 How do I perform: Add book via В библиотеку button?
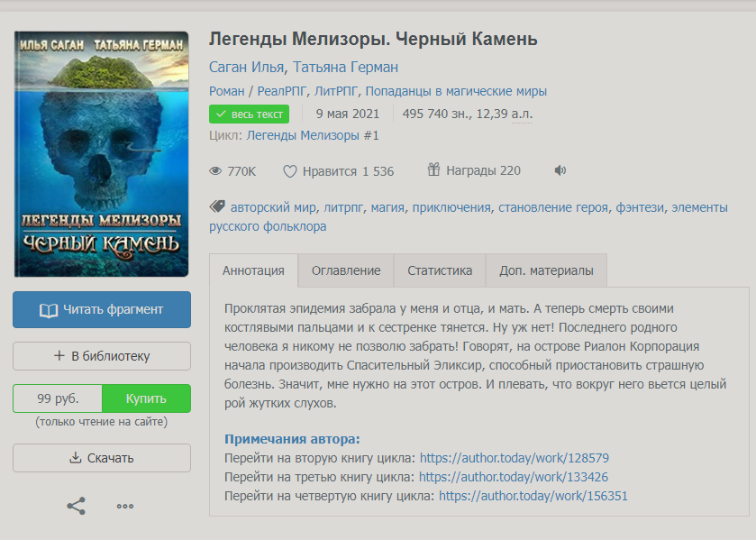click(102, 356)
